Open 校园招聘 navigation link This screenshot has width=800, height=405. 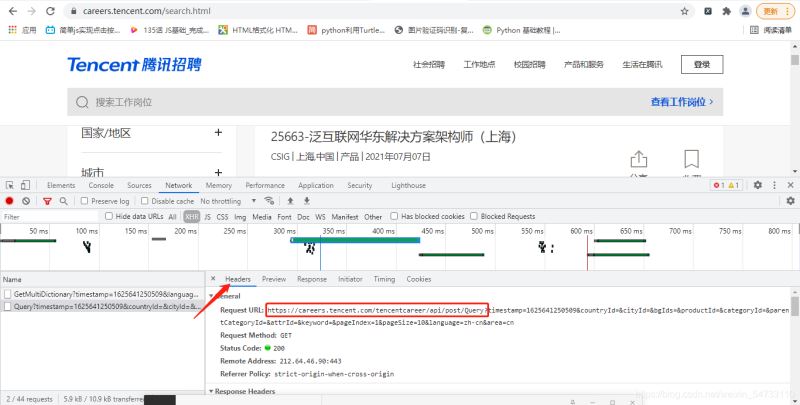click(530, 64)
